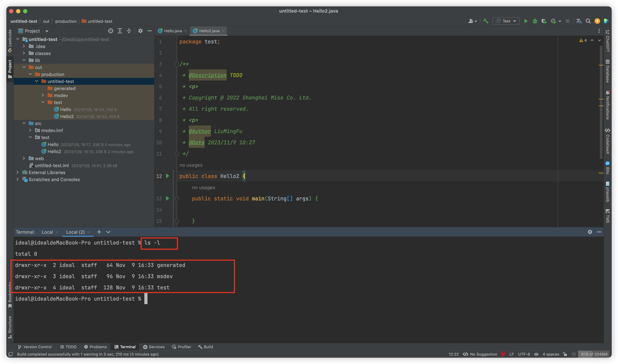Click LF line separator widget
Viewport: 618px width, 364px height.
click(511, 354)
